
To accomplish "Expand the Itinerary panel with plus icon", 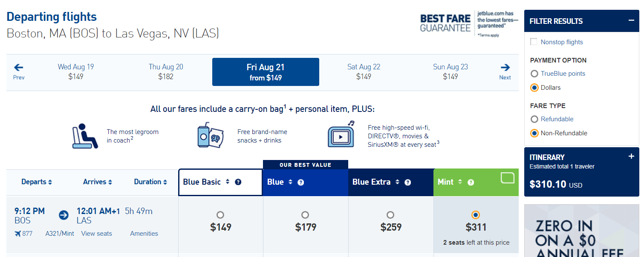I will (x=631, y=157).
